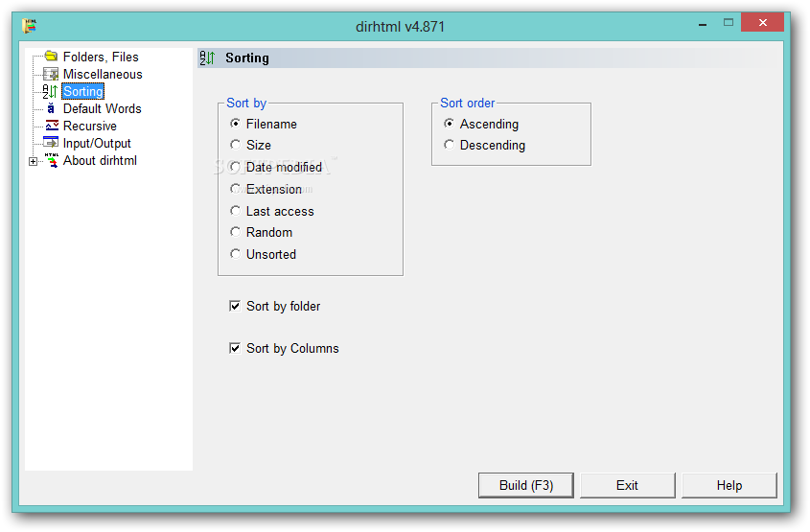The width and height of the screenshot is (810, 532).
Task: Select Last access sorting
Action: [x=271, y=211]
